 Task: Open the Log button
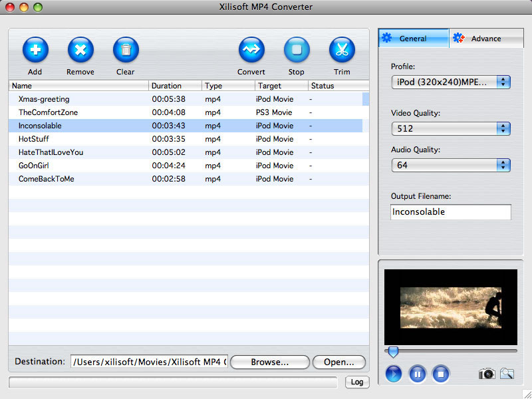[357, 382]
